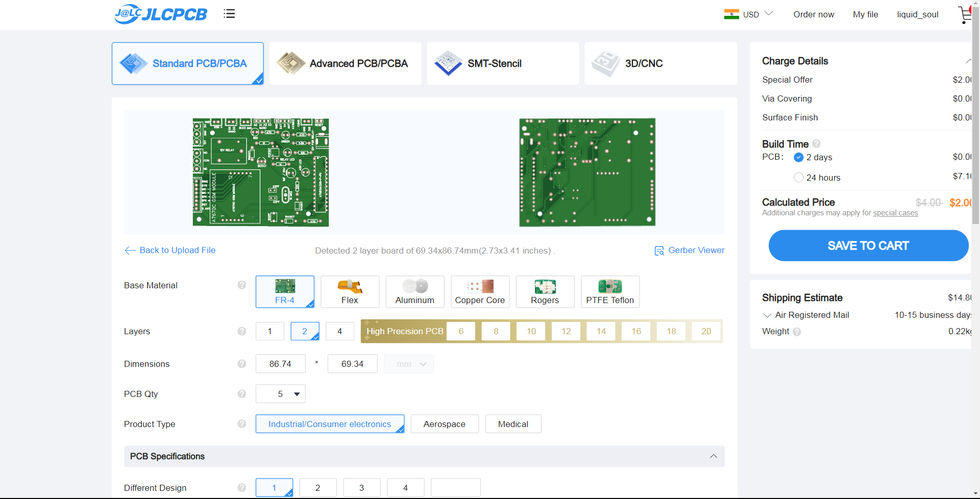Click the back arrow icon
This screenshot has width=980, height=499.
130,250
